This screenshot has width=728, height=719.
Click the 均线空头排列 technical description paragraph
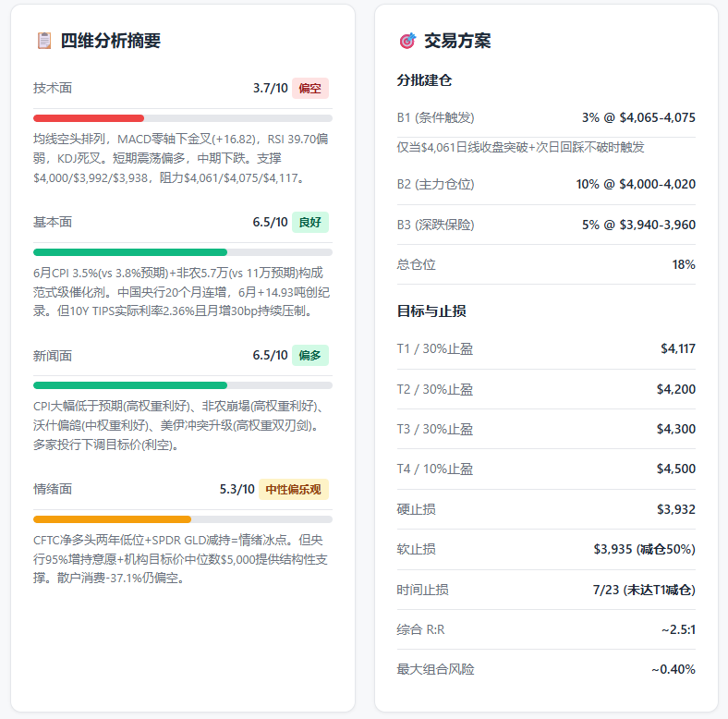(x=181, y=158)
